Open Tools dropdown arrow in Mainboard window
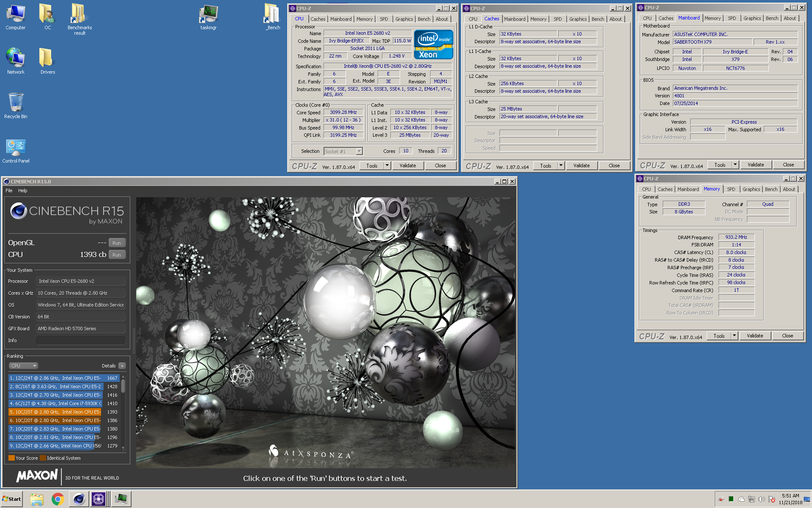 [735, 165]
